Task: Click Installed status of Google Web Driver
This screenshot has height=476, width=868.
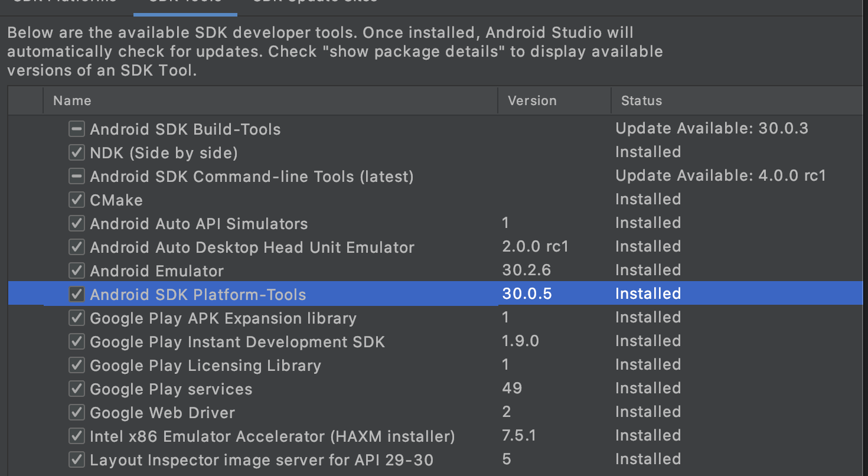Action: point(648,412)
